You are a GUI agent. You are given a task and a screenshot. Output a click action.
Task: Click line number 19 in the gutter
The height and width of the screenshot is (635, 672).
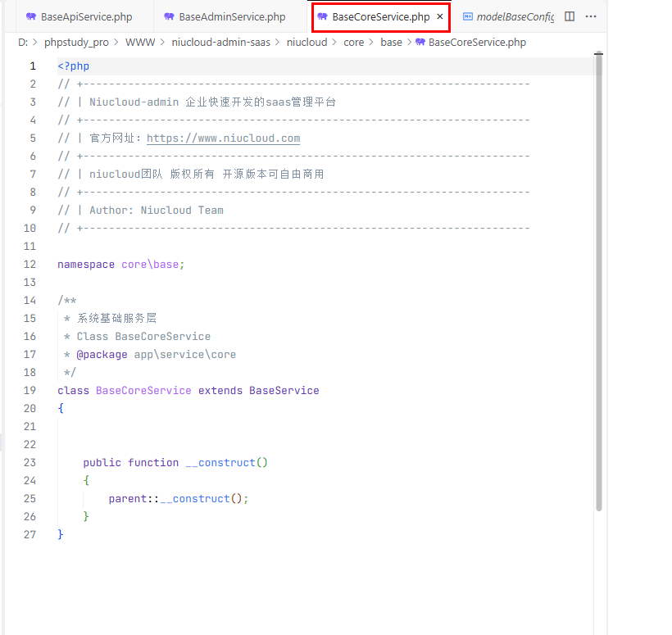[x=30, y=391]
